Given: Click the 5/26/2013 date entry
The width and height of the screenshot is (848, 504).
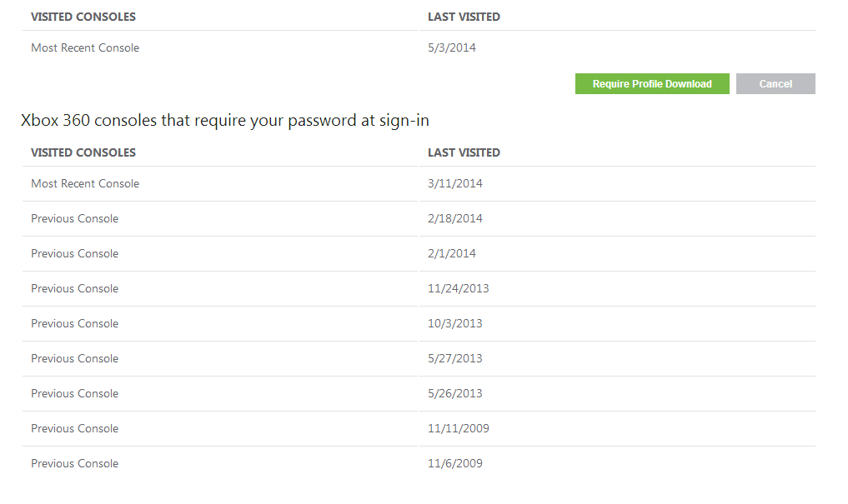Looking at the screenshot, I should pos(454,394).
